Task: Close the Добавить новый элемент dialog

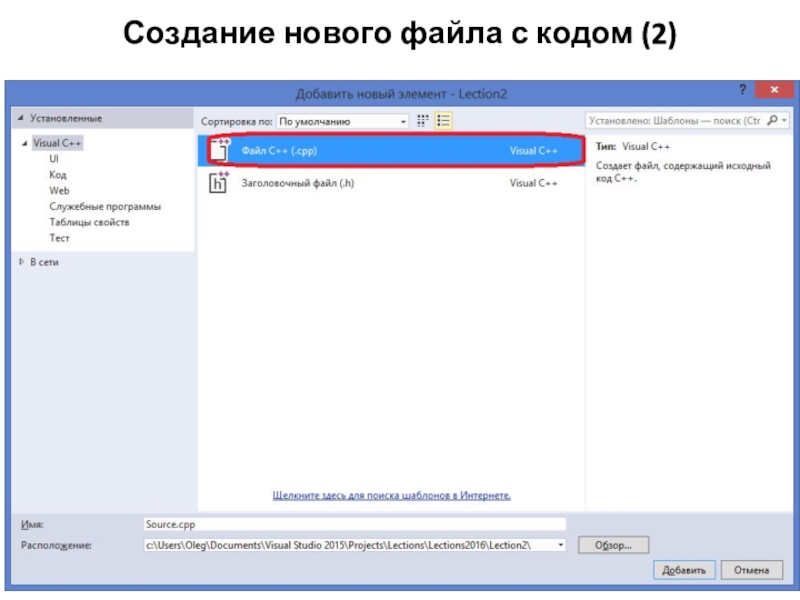Action: coord(774,90)
